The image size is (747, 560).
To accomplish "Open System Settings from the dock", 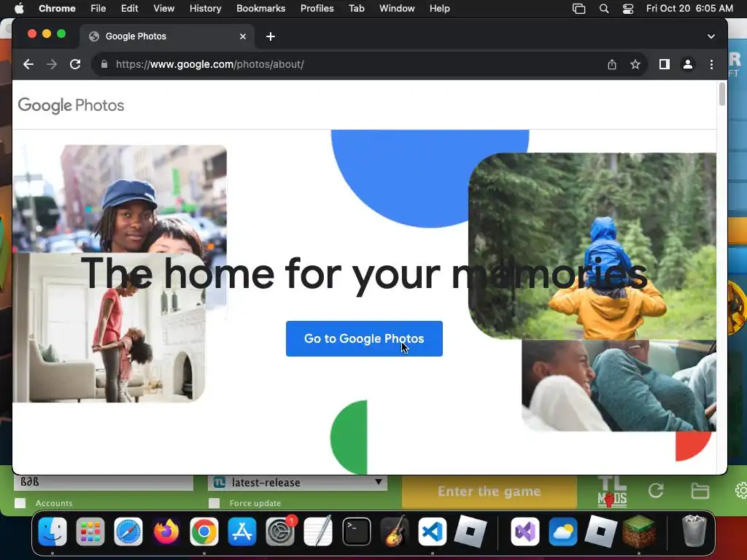I will [280, 532].
